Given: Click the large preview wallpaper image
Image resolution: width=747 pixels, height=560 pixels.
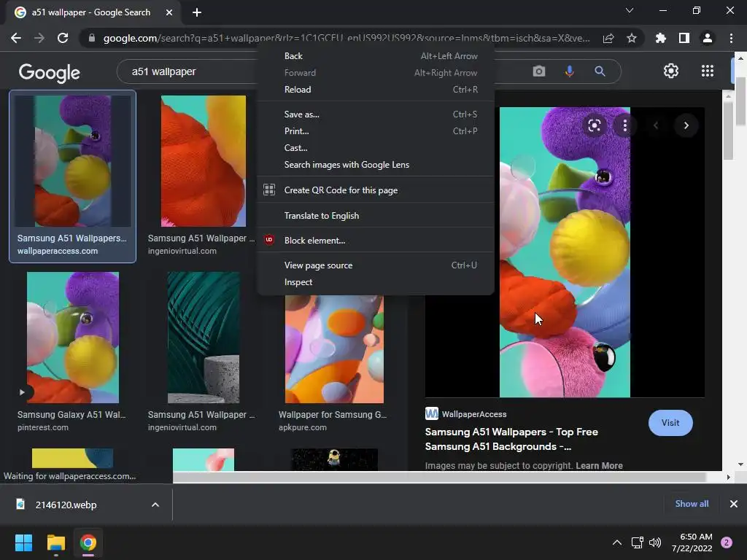Looking at the screenshot, I should 565,252.
